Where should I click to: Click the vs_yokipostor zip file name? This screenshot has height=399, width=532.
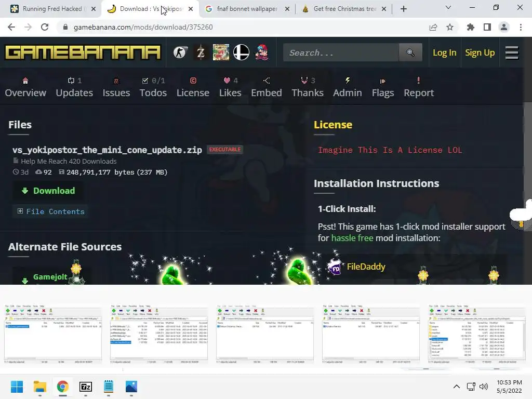tap(107, 150)
